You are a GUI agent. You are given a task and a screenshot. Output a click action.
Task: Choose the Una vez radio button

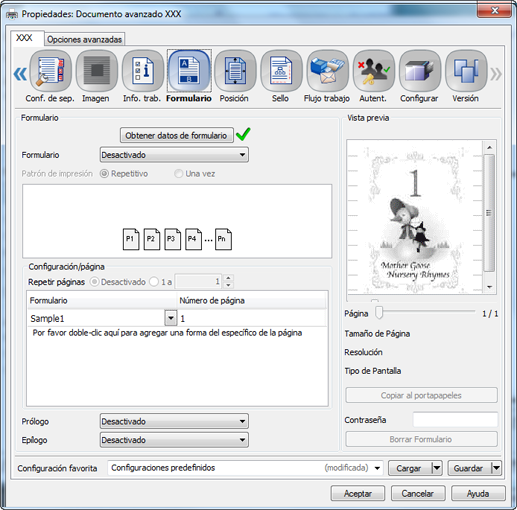pyautogui.click(x=179, y=174)
